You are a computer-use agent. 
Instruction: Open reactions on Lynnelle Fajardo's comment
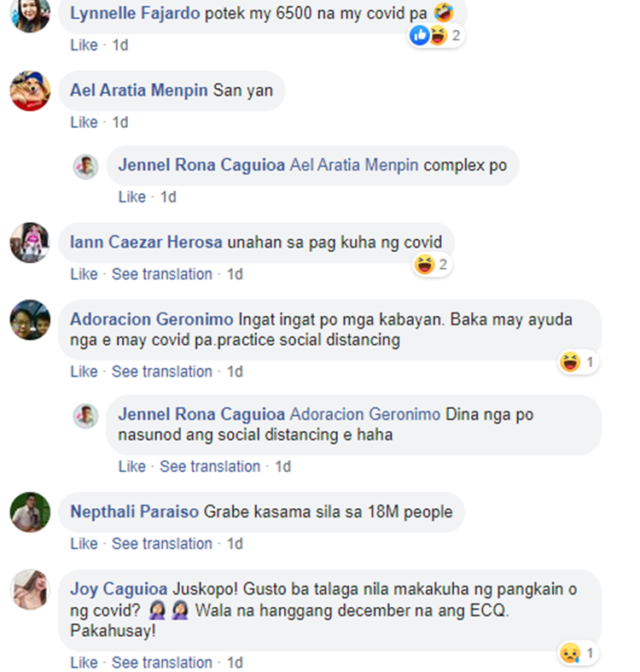(x=436, y=35)
